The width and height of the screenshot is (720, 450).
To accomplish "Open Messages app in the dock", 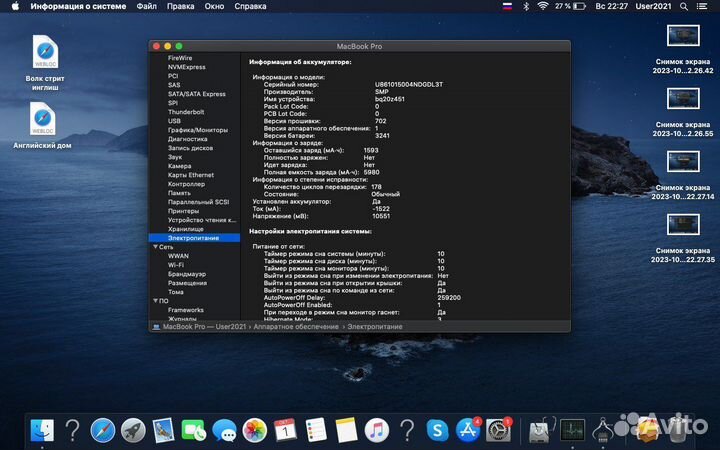I will [224, 431].
